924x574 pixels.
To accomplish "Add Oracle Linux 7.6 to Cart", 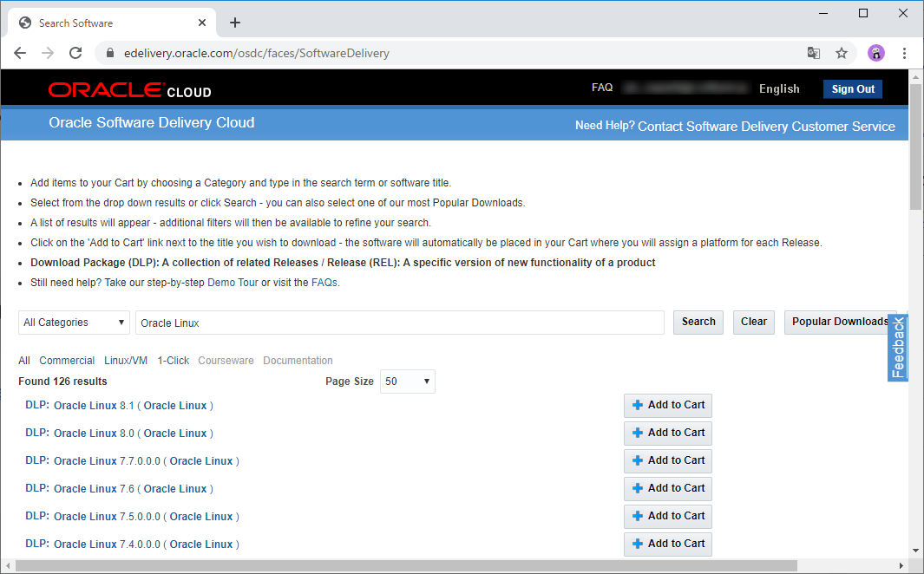I will click(668, 488).
